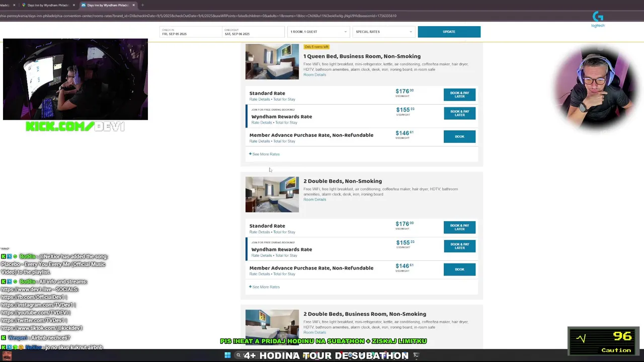
Task: Click the $146 Member Advance price for 2 Double Beds
Action: [x=405, y=267]
